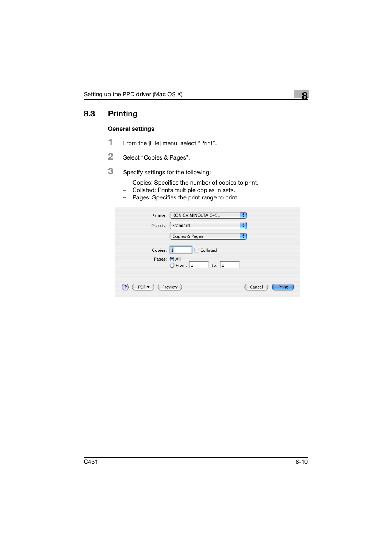
Task: Click the General settings subheading
Action: [x=131, y=129]
